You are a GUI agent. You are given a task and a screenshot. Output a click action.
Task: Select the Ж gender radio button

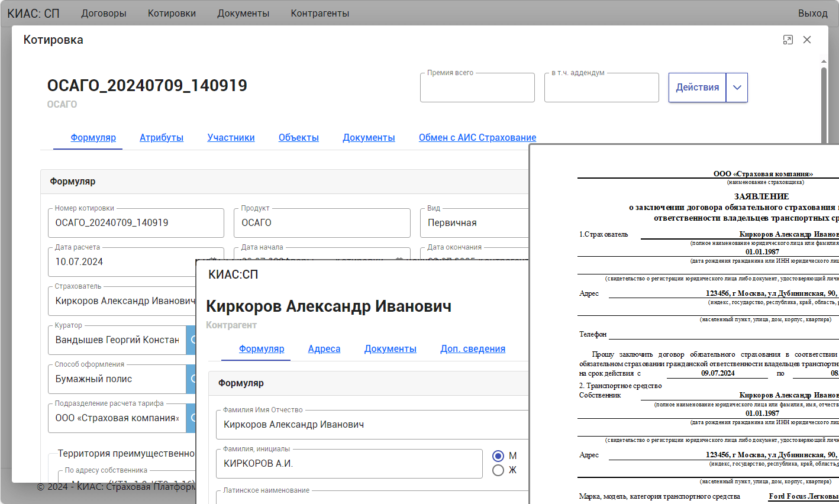[498, 470]
